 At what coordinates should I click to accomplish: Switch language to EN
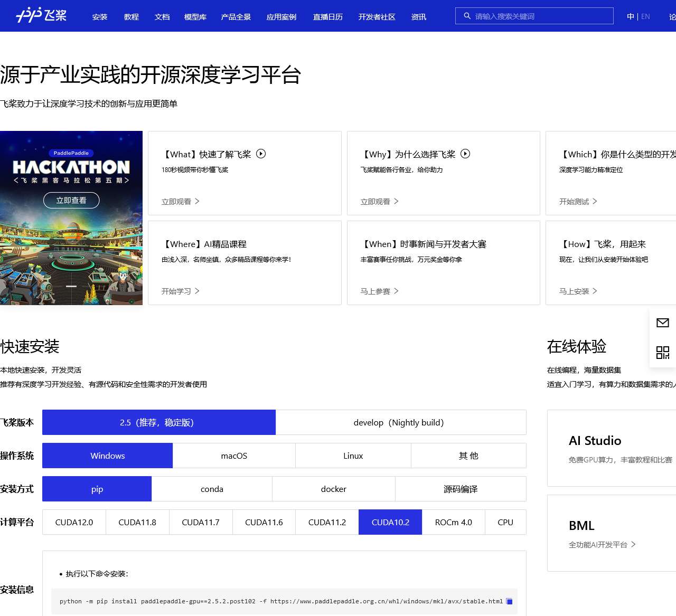click(645, 16)
